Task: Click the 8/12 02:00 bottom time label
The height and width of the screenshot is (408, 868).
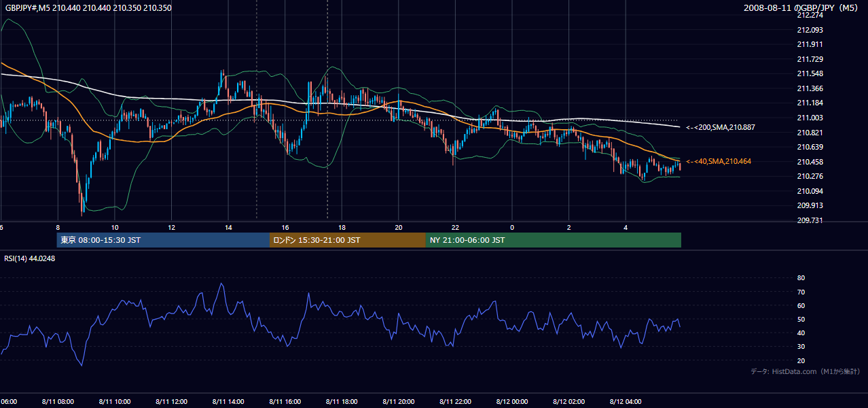Action: [569, 401]
